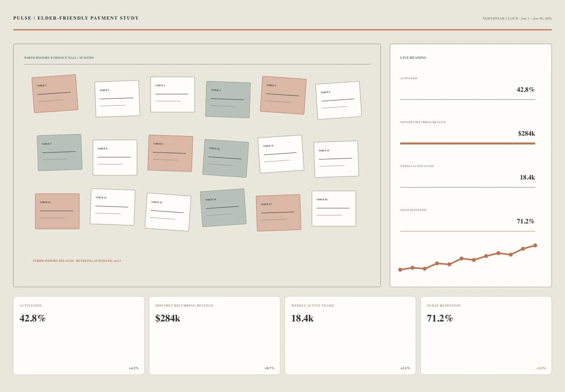
Task: Click the –1.3% change on the retention card
Action: click(541, 368)
